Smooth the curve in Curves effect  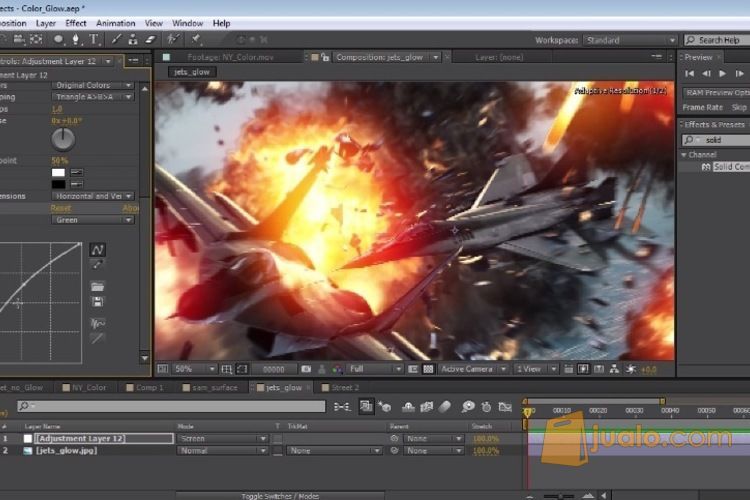pos(98,324)
